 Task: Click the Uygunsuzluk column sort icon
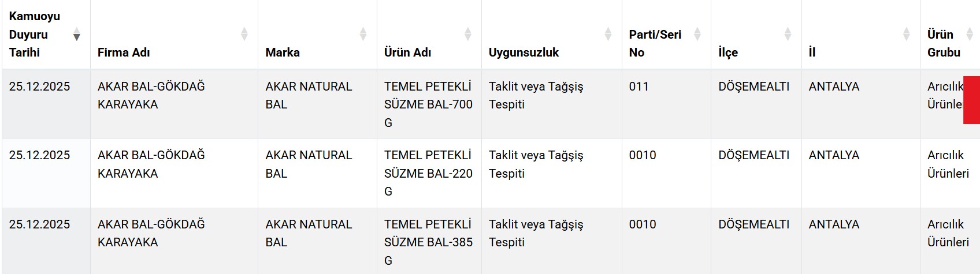pyautogui.click(x=608, y=34)
